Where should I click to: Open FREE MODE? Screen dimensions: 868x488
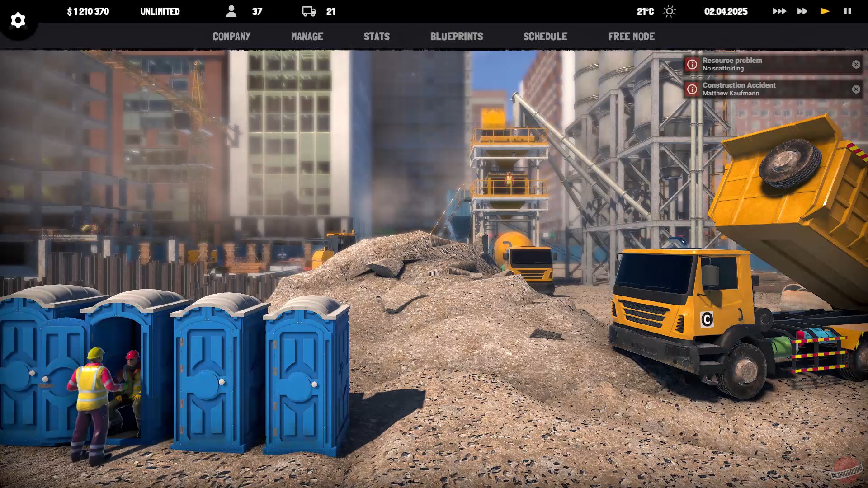tap(632, 37)
